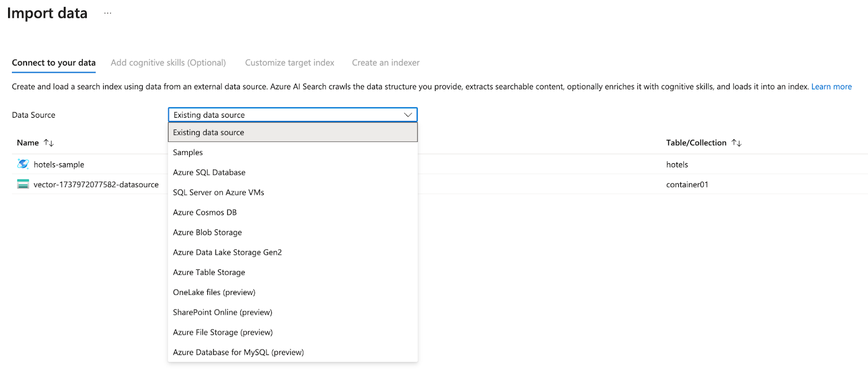Go to Customize target index tab
Screen dimensions: 868x373
[290, 63]
